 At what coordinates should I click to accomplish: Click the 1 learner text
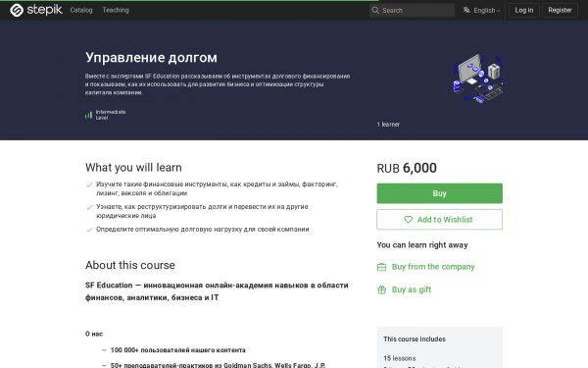point(388,125)
